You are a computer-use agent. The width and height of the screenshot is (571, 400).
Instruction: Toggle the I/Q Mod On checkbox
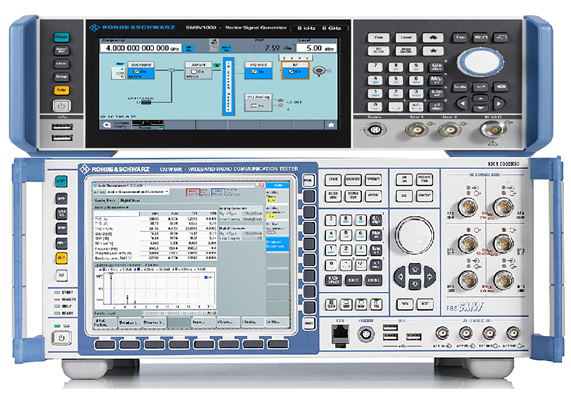pyautogui.click(x=254, y=72)
